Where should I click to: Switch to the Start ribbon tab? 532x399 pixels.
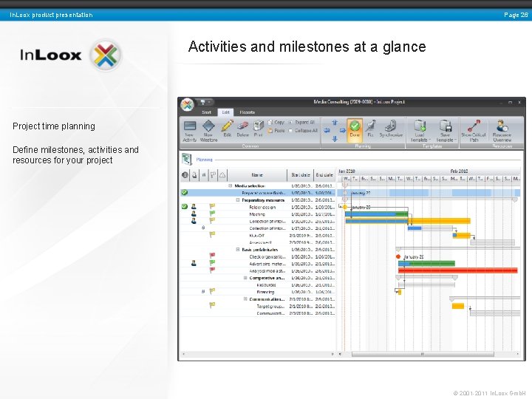click(206, 112)
